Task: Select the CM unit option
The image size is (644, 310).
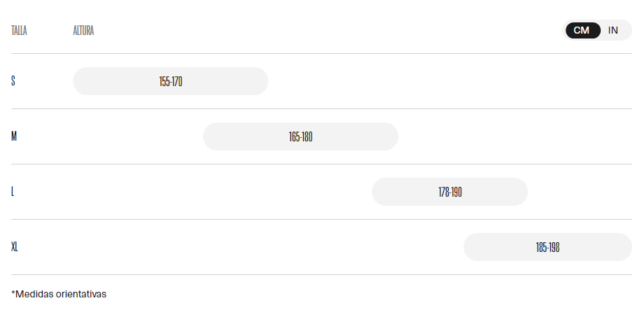Action: 582,30
